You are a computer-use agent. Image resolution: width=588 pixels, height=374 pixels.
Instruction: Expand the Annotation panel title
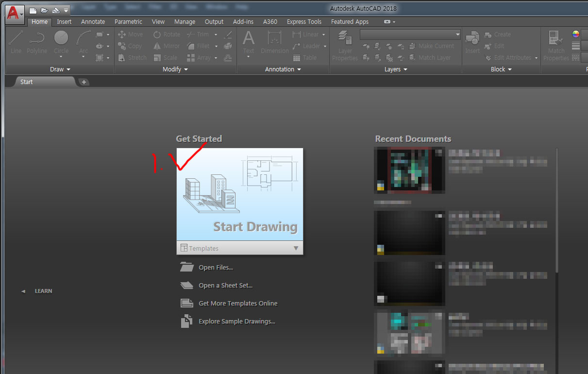(283, 69)
